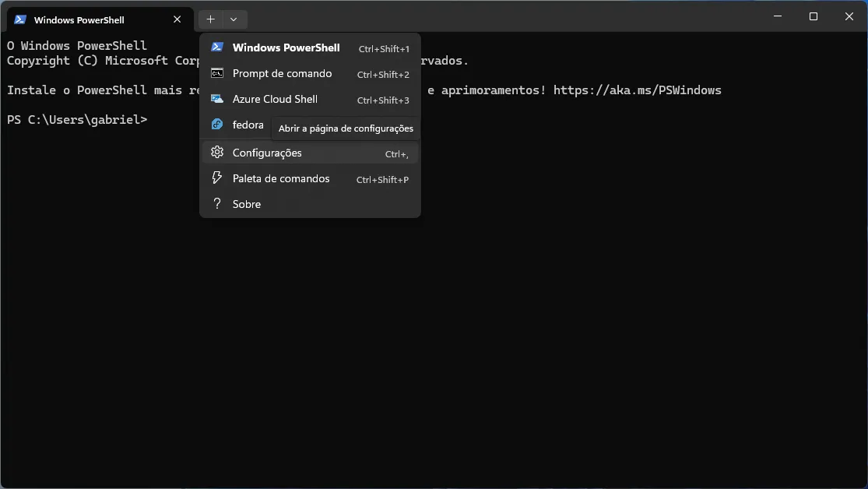
Task: Open the Sobre about dialog
Action: [x=310, y=204]
